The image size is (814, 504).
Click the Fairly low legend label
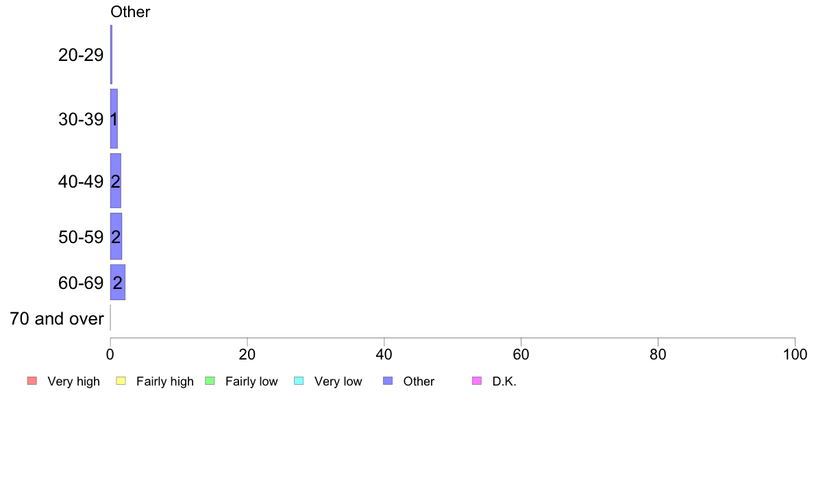251,381
